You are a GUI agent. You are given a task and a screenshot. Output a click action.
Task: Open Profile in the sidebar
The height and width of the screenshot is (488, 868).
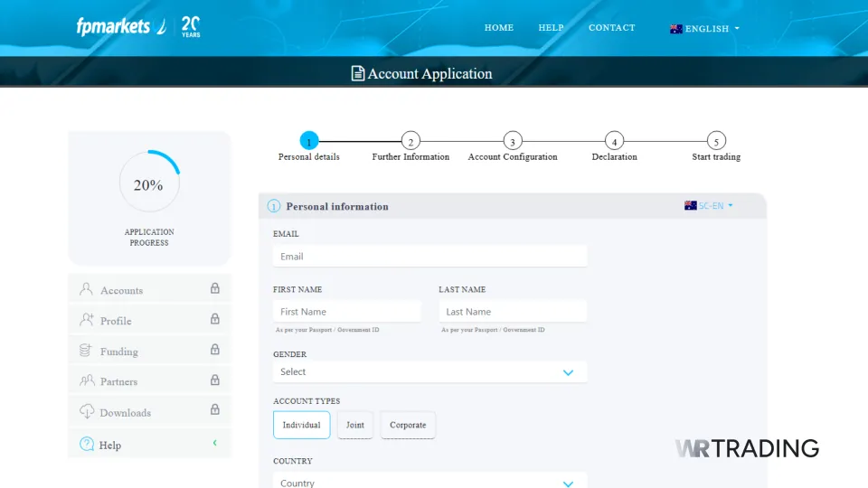click(150, 319)
